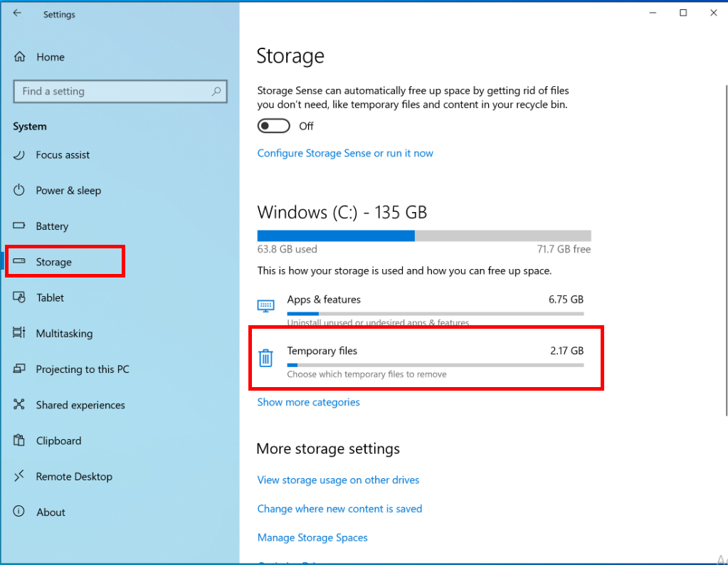This screenshot has width=728, height=565.
Task: Click the Battery icon in sidebar
Action: (20, 226)
